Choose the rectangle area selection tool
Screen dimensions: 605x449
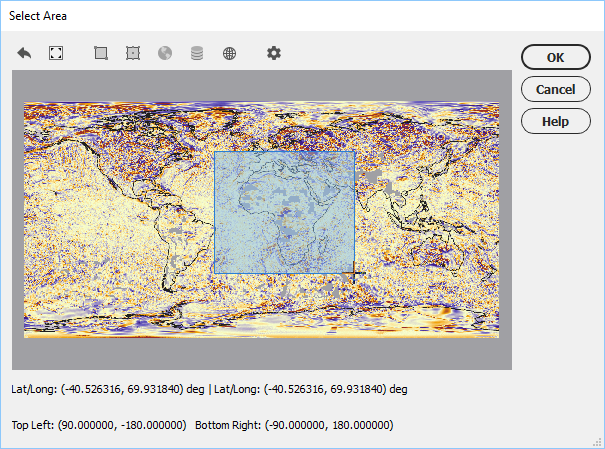(x=101, y=53)
